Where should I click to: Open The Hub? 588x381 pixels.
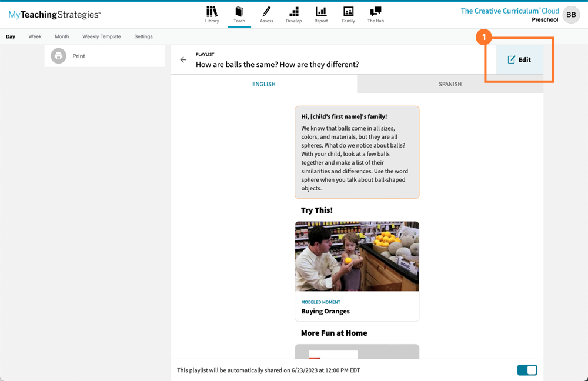pyautogui.click(x=375, y=15)
